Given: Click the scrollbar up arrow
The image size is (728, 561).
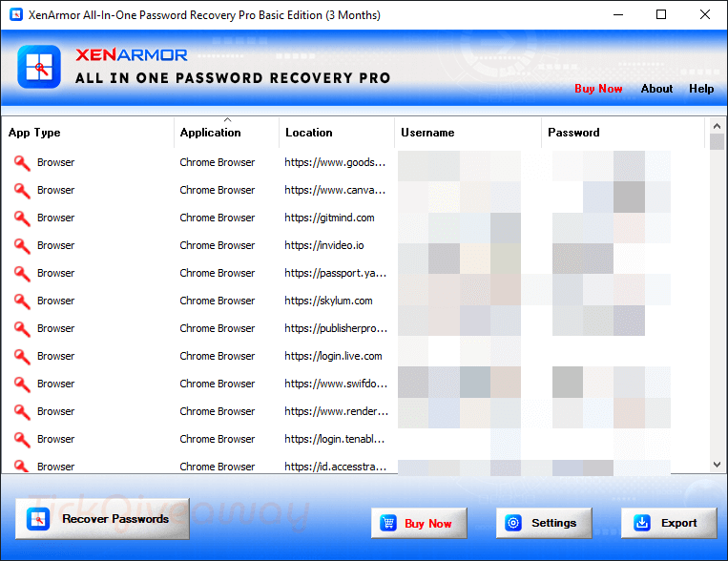Looking at the screenshot, I should pos(717,126).
